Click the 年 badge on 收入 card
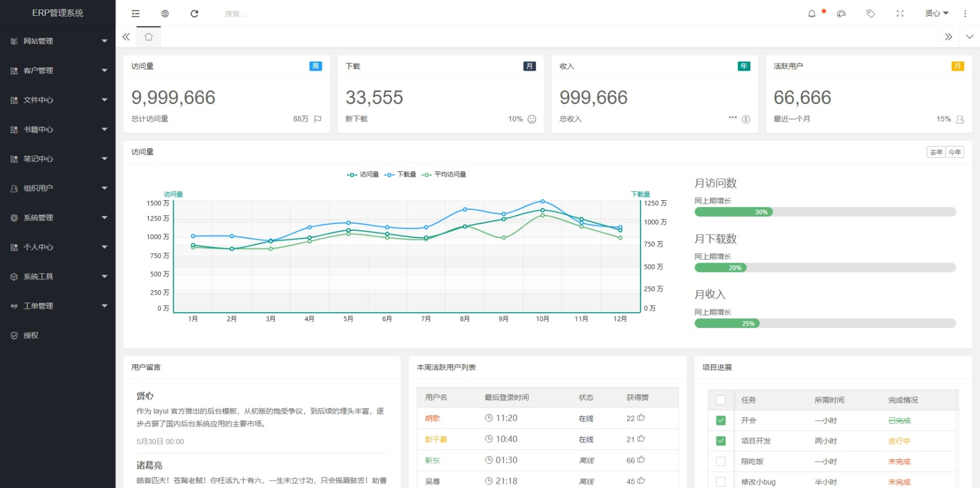 [x=744, y=66]
